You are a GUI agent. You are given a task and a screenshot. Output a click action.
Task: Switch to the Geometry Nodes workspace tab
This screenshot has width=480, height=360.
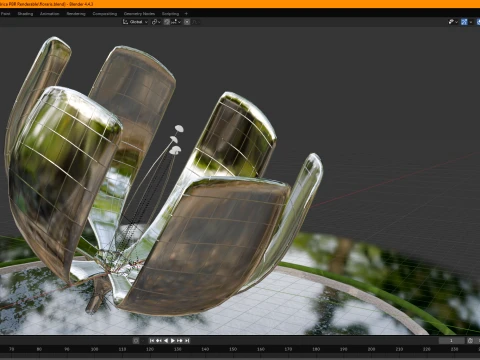(139, 14)
